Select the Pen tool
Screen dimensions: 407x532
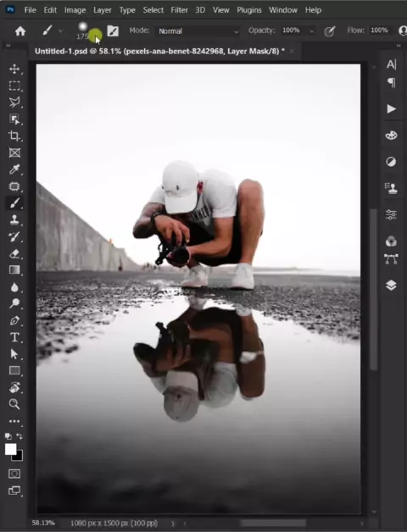pyautogui.click(x=14, y=320)
